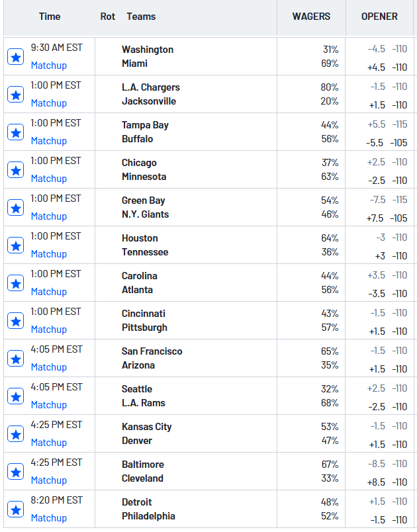Star the Cincinnati vs Pittsburgh game
This screenshot has height=532, width=417.
coord(16,321)
